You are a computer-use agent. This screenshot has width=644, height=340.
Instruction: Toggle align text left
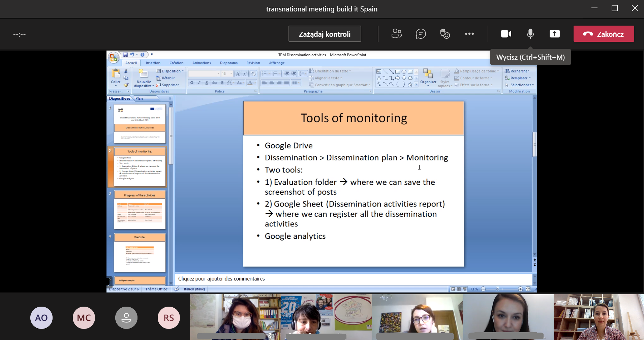point(265,83)
